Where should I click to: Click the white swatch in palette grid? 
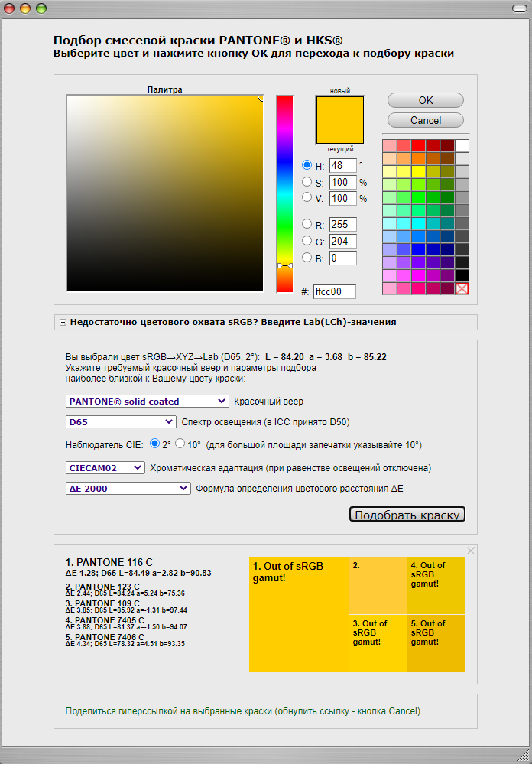click(x=462, y=145)
